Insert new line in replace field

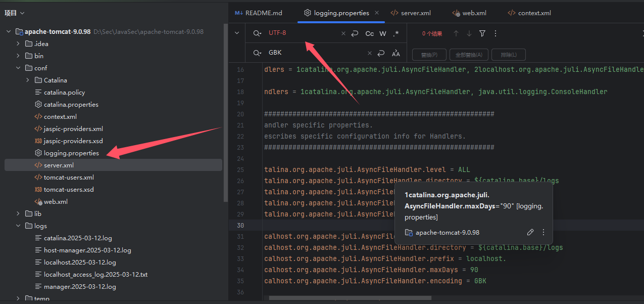pyautogui.click(x=381, y=53)
